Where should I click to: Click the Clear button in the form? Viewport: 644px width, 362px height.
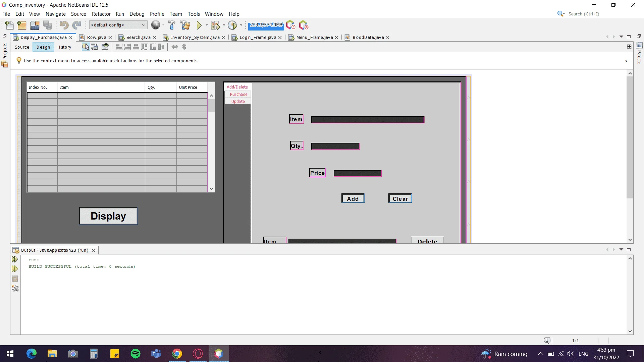[x=400, y=198]
